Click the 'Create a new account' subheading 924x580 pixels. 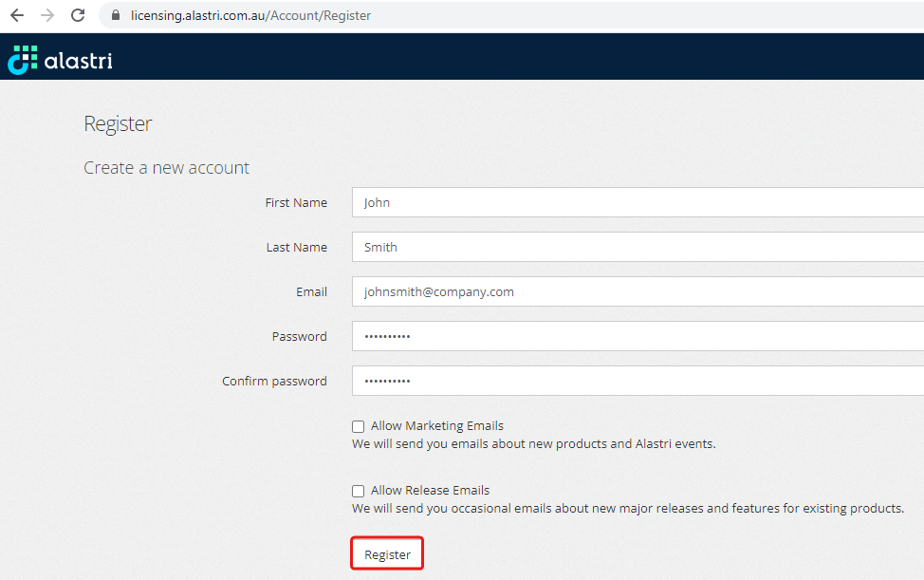tap(166, 168)
